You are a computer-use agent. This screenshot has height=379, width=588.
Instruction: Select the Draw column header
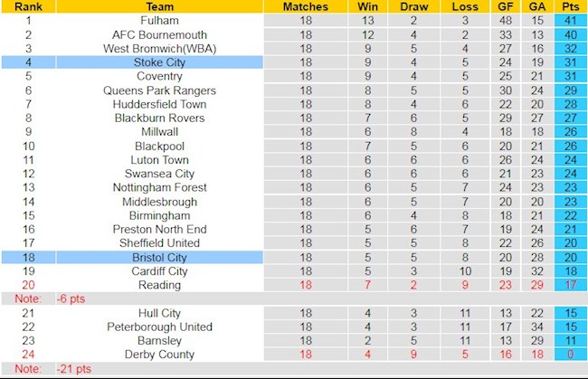tap(413, 6)
